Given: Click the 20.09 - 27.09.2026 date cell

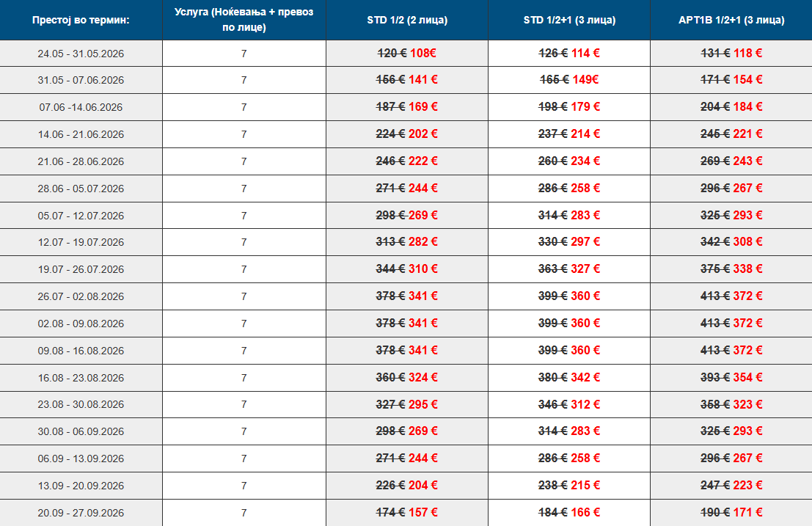Looking at the screenshot, I should pos(81,513).
